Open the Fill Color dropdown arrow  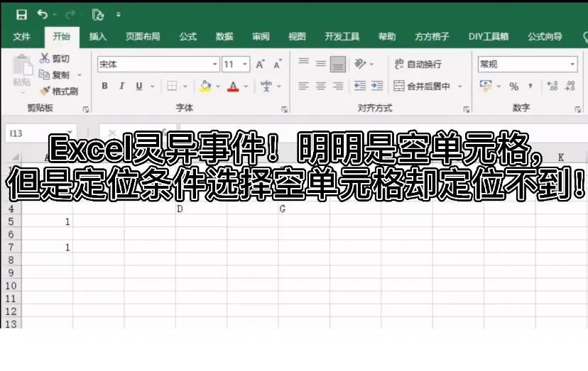click(218, 87)
